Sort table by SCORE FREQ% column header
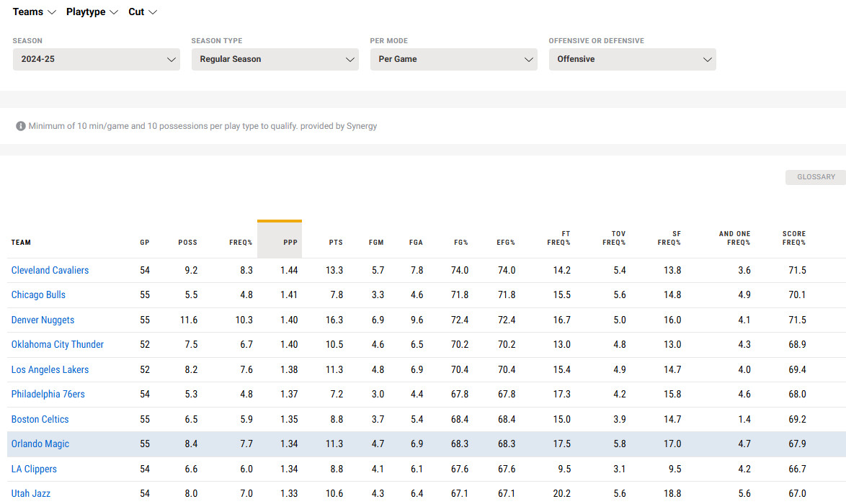 793,238
